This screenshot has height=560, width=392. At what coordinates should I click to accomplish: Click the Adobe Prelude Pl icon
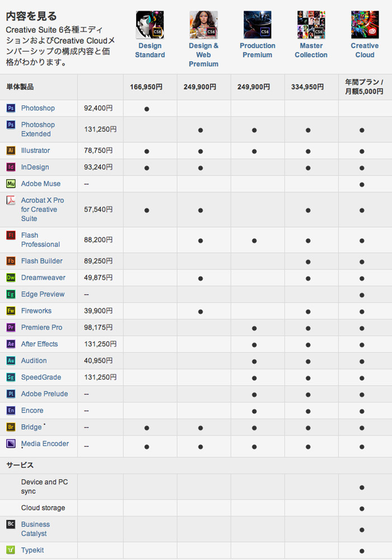[x=11, y=394]
